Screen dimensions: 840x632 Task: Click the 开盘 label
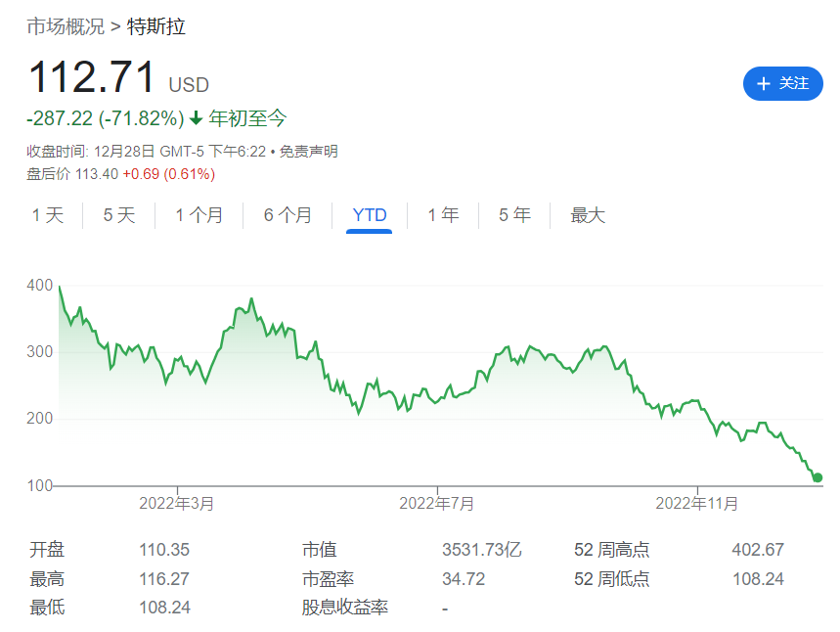tap(47, 550)
